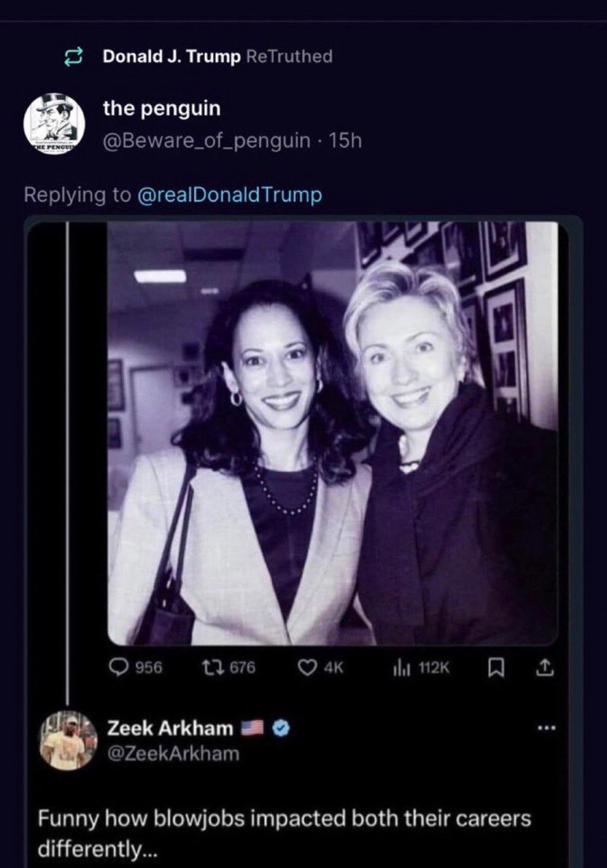Open the view analytics icon showing 112K
Viewport: 607px width, 868px height.
(400, 667)
